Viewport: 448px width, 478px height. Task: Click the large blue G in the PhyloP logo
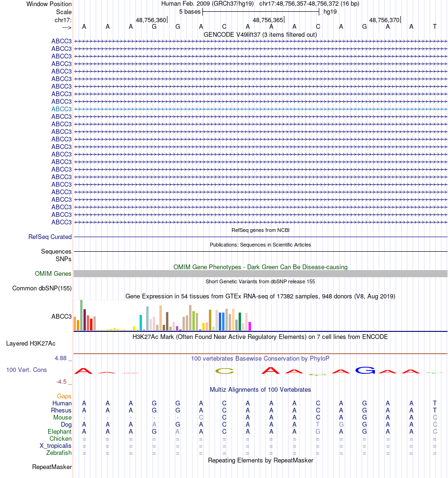click(x=365, y=370)
